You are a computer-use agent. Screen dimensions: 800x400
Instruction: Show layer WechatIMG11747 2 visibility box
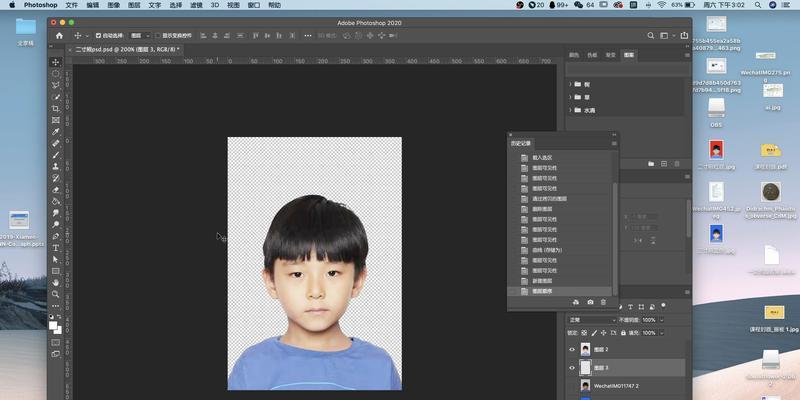572,386
